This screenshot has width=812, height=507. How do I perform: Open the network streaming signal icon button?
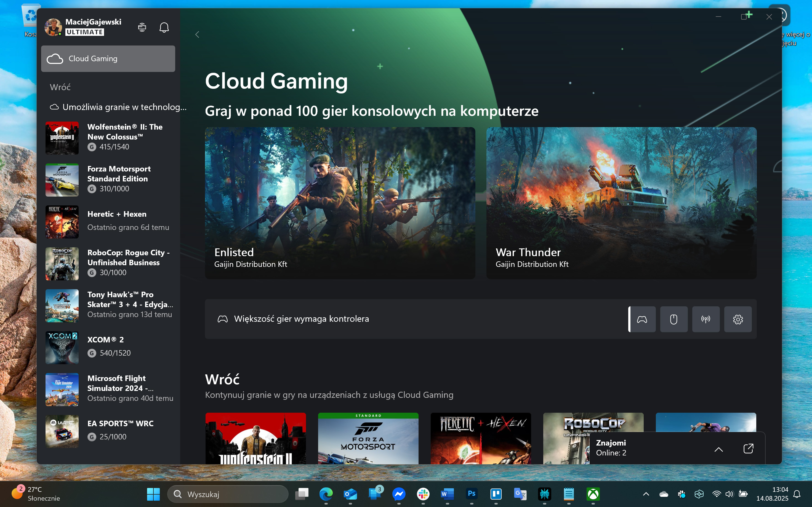705,319
